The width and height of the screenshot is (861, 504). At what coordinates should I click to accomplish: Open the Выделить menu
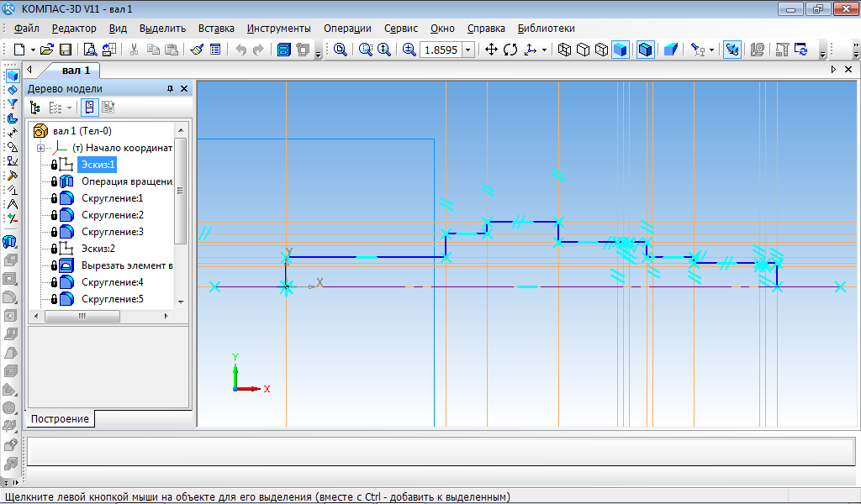[162, 29]
